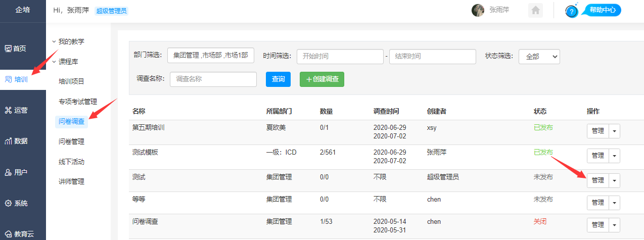
Task: Click the 测试模板 survey name
Action: point(146,152)
